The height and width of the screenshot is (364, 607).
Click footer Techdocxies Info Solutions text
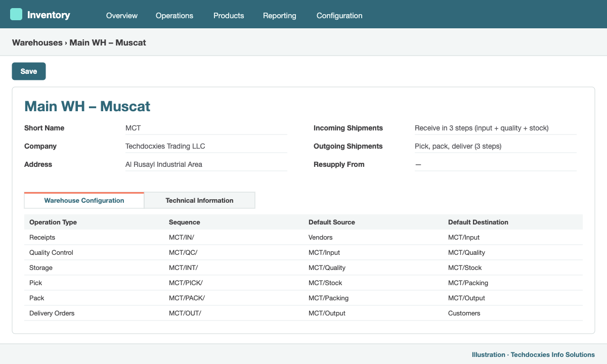click(553, 355)
